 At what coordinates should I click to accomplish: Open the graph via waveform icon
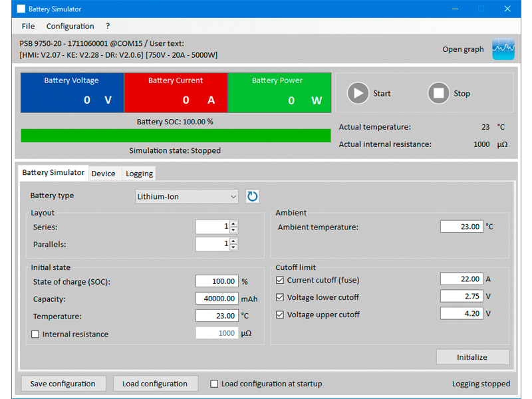[x=503, y=49]
